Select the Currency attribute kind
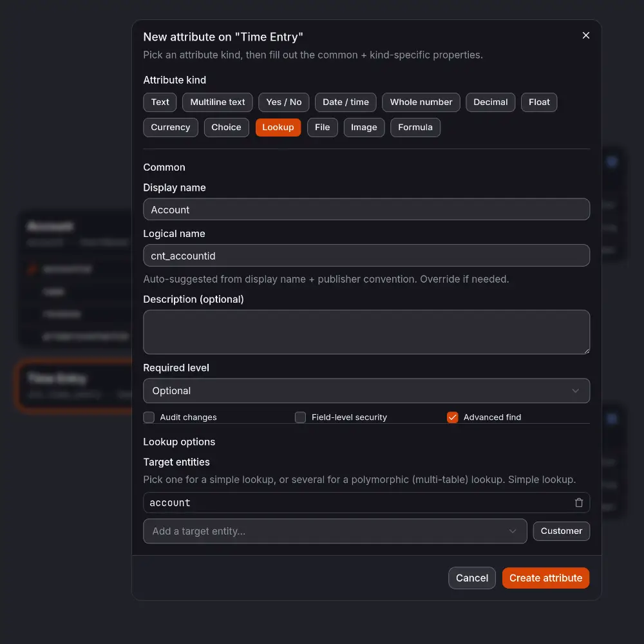 click(171, 128)
